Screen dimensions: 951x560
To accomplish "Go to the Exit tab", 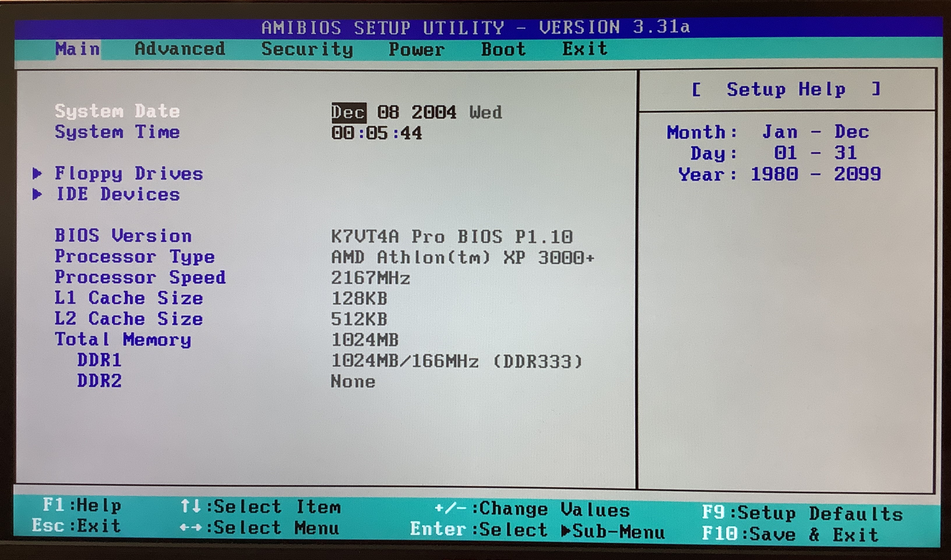I will tap(584, 49).
